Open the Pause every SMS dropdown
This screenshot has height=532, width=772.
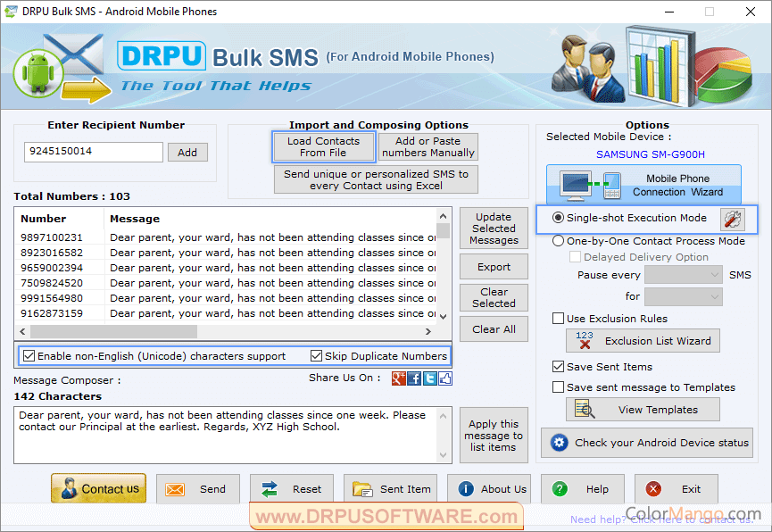point(684,275)
